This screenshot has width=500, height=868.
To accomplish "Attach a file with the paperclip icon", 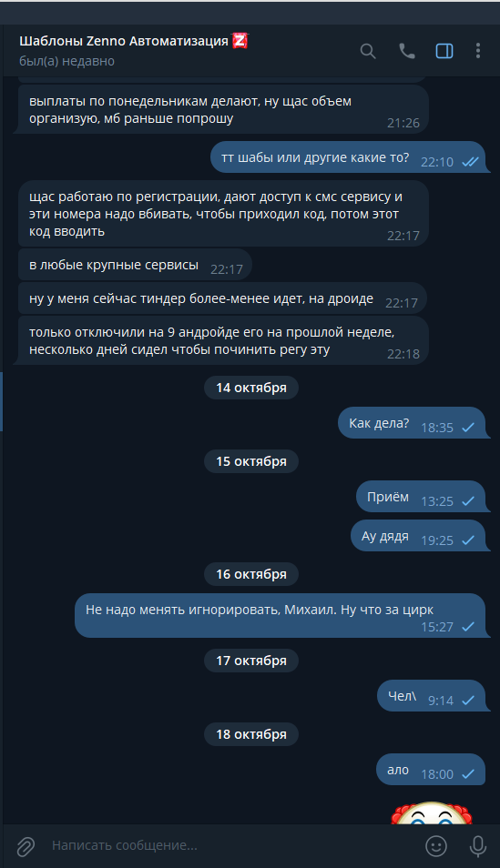I will tap(26, 845).
